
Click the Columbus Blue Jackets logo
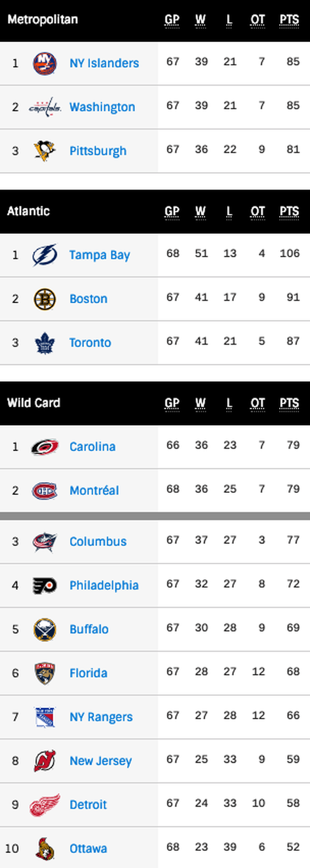pos(45,542)
